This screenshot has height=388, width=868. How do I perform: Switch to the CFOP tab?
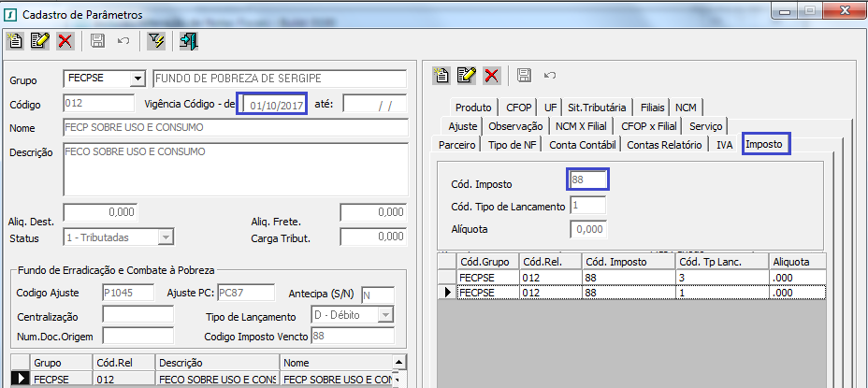click(x=519, y=108)
